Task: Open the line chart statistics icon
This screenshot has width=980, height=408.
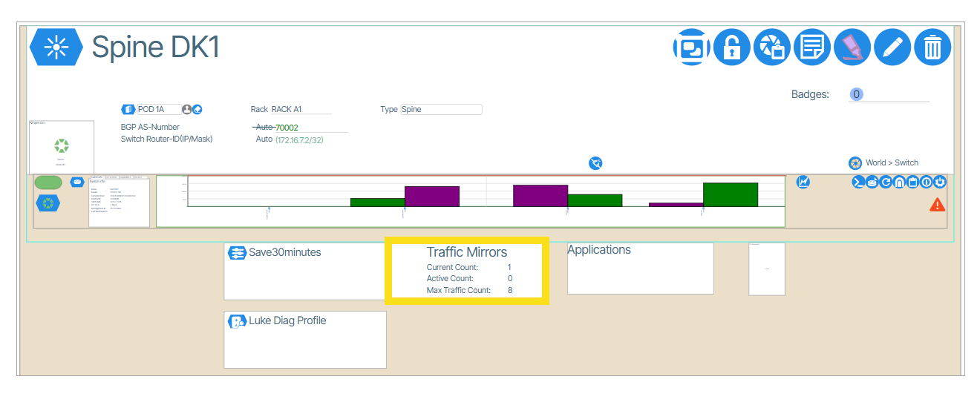Action: [x=803, y=182]
